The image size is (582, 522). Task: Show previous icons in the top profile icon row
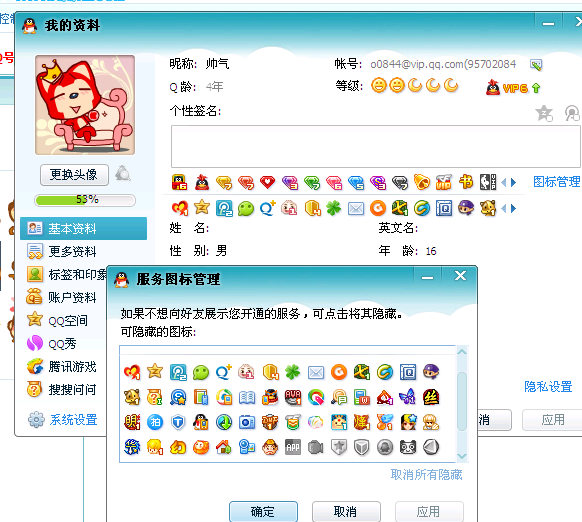pos(504,182)
